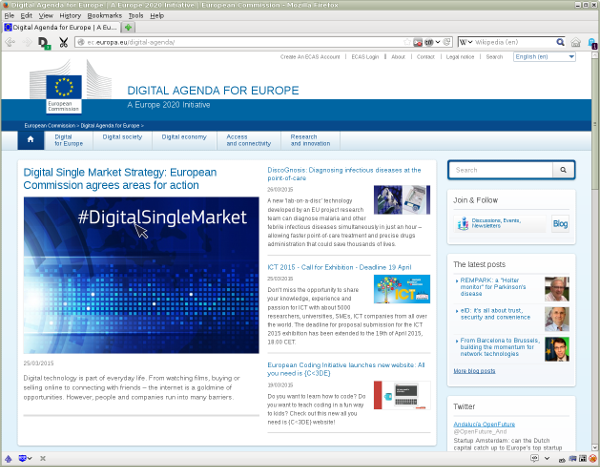Image resolution: width=600 pixels, height=467 pixels.
Task: Open the View menu
Action: point(46,15)
